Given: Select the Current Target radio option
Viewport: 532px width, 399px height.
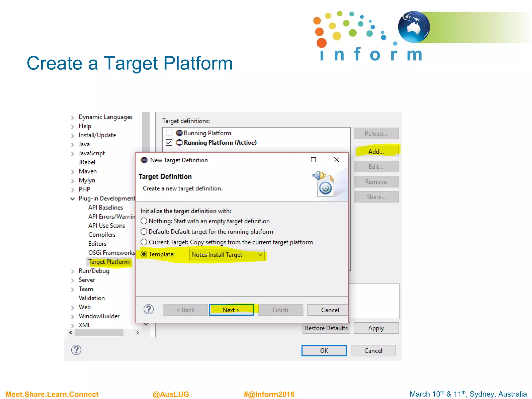Looking at the screenshot, I should point(144,242).
